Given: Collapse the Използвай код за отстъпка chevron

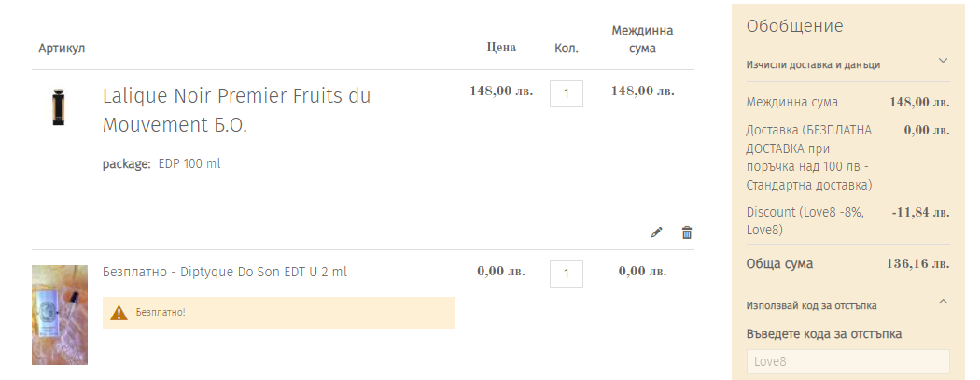Looking at the screenshot, I should (943, 301).
